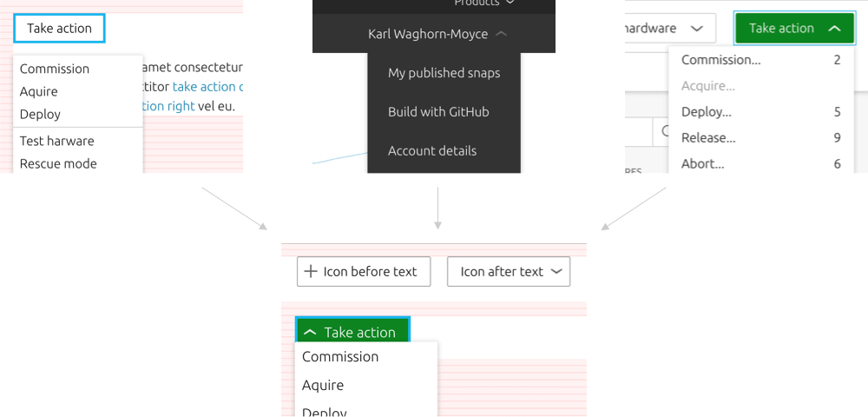Expand the Products dropdown in dark nav
The width and height of the screenshot is (868, 417).
coord(484,3)
